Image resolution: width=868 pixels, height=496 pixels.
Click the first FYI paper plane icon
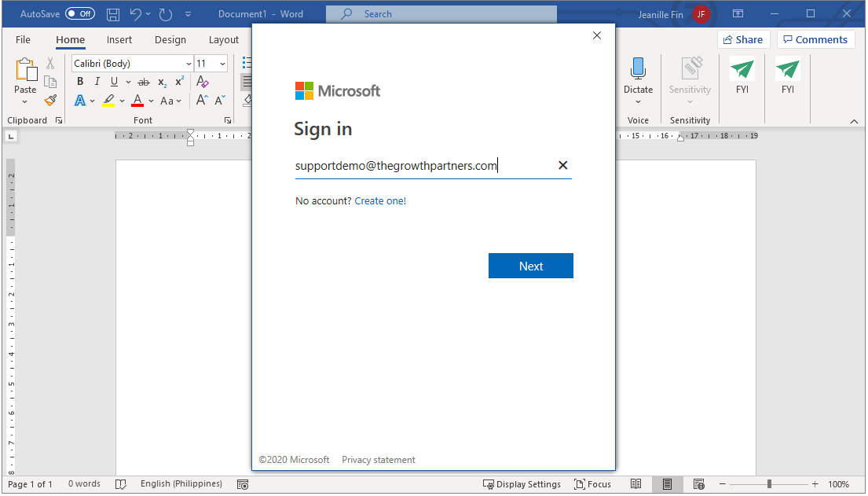point(742,68)
